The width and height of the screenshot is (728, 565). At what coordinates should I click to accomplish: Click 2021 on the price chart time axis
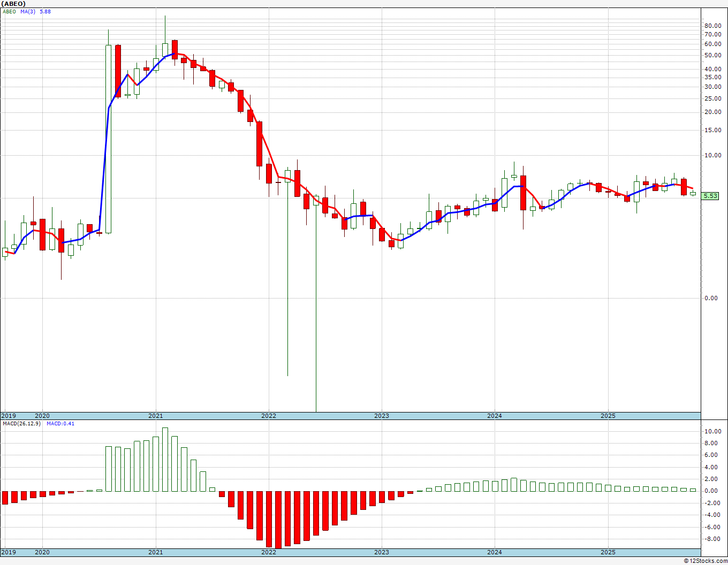coord(156,416)
